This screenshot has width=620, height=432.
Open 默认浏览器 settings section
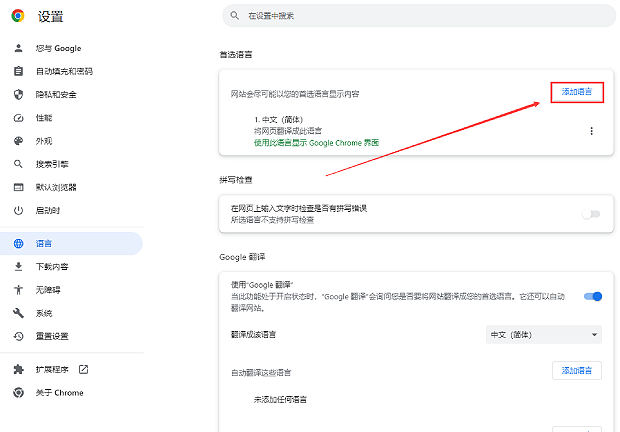click(x=56, y=187)
